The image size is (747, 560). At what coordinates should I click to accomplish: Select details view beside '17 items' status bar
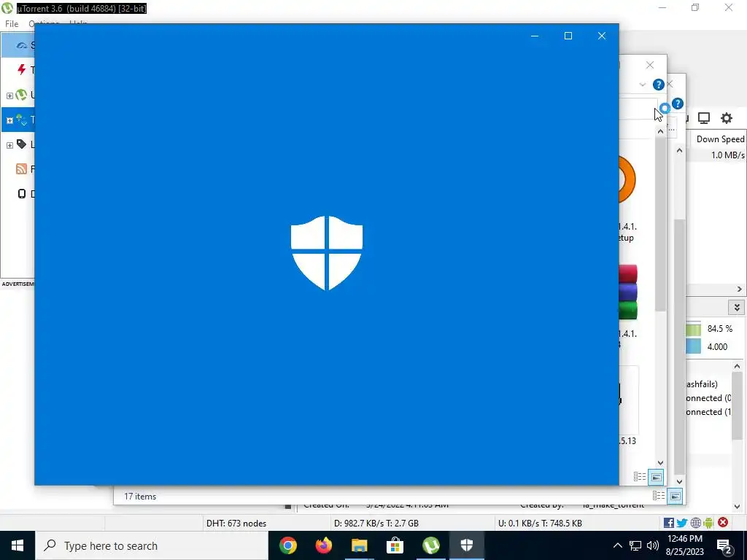pos(659,496)
